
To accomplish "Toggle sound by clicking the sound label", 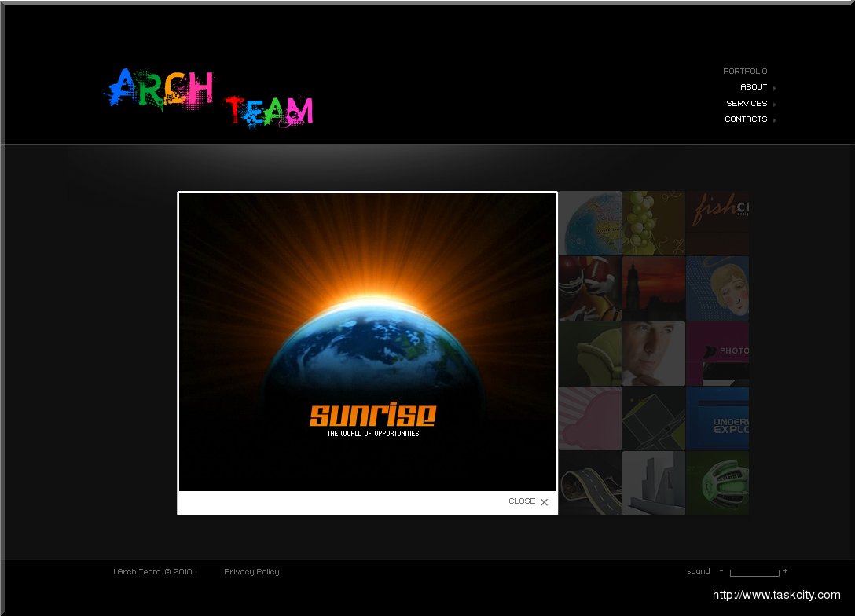I will point(699,571).
